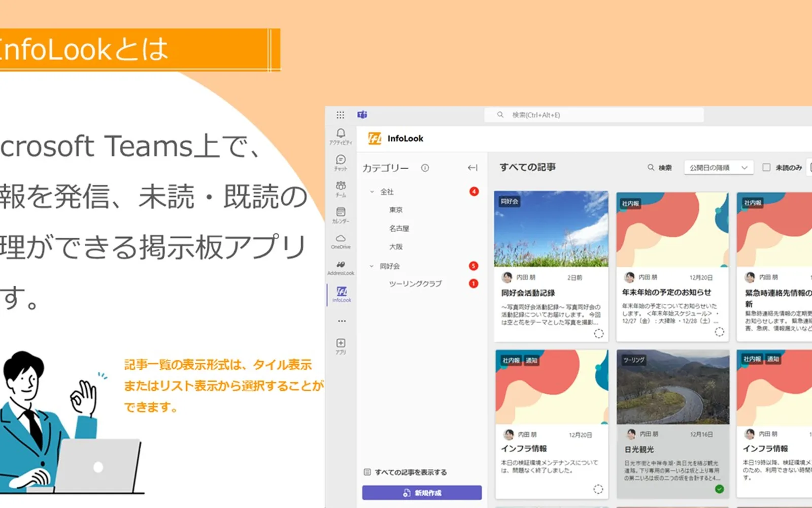Show the カテゴリー info icon

point(425,168)
